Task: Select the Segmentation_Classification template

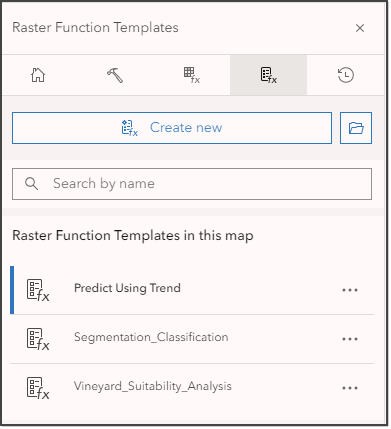Action: tap(192, 339)
